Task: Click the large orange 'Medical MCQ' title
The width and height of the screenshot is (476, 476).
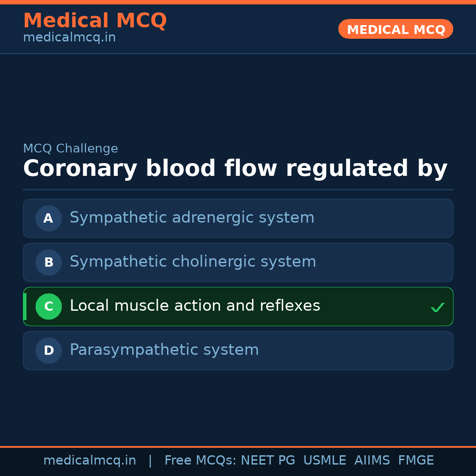Action: click(95, 21)
